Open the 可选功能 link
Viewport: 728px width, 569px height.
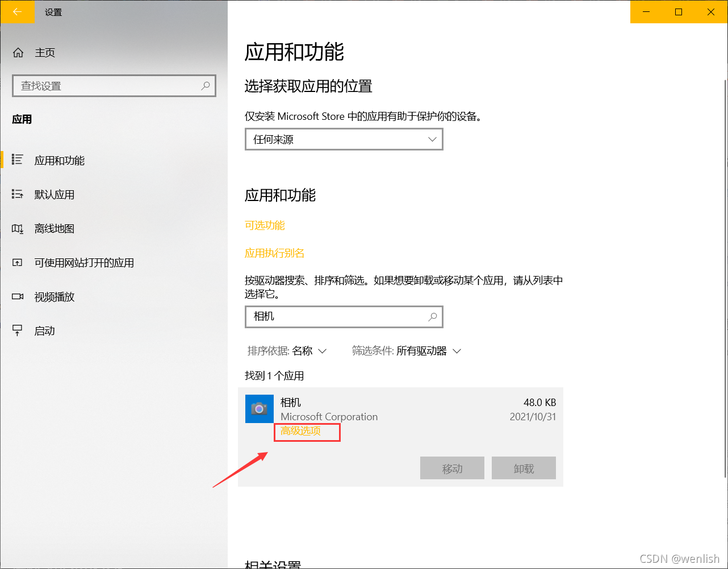tap(265, 225)
